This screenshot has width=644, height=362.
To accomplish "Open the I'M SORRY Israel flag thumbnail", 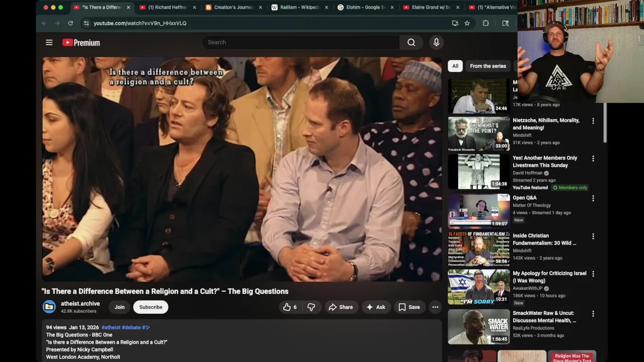I will tap(478, 287).
